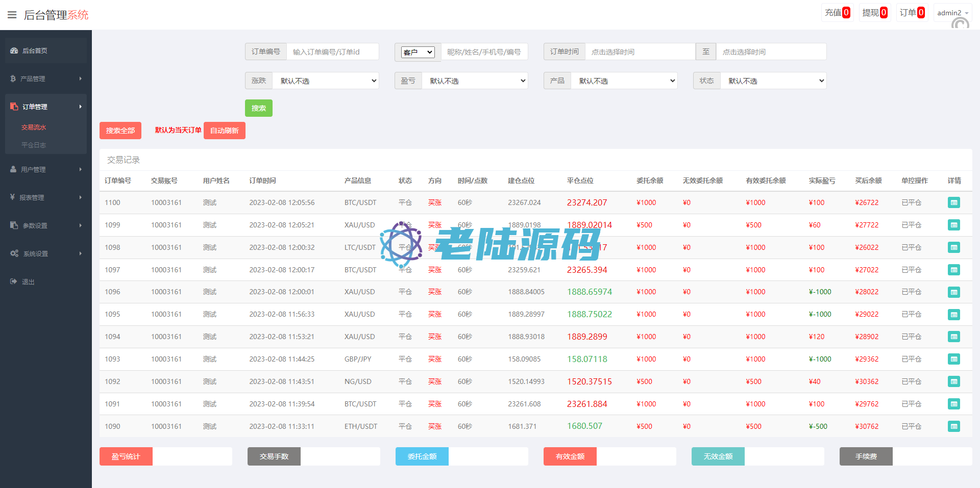The height and width of the screenshot is (488, 980).
Task: Click the 订单编号 input field
Action: [x=332, y=52]
